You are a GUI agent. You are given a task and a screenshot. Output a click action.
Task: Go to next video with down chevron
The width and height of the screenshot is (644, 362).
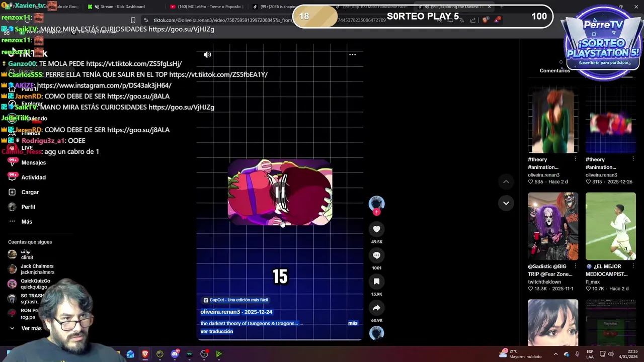pyautogui.click(x=506, y=203)
